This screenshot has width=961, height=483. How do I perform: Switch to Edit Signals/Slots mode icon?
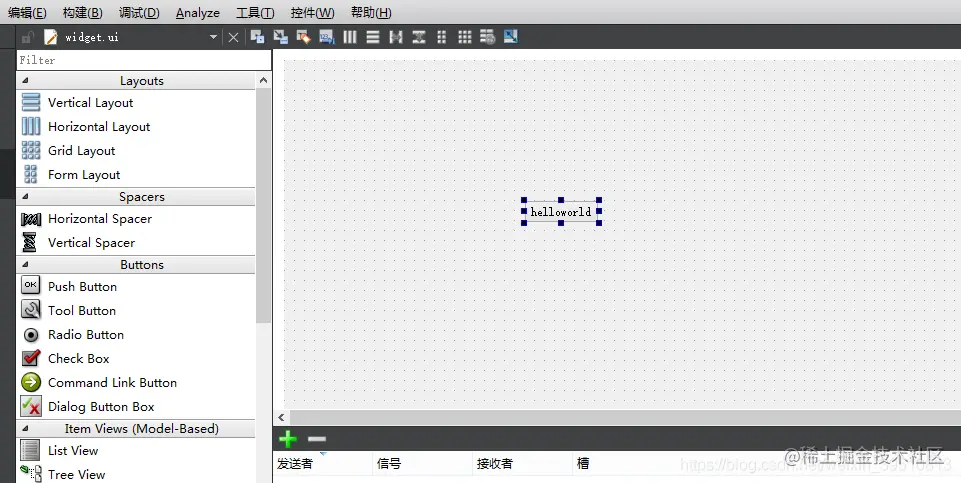click(281, 37)
